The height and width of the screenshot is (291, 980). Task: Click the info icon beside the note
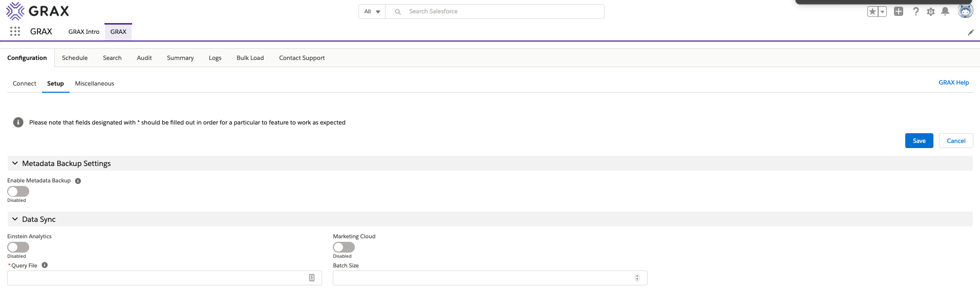coord(18,122)
